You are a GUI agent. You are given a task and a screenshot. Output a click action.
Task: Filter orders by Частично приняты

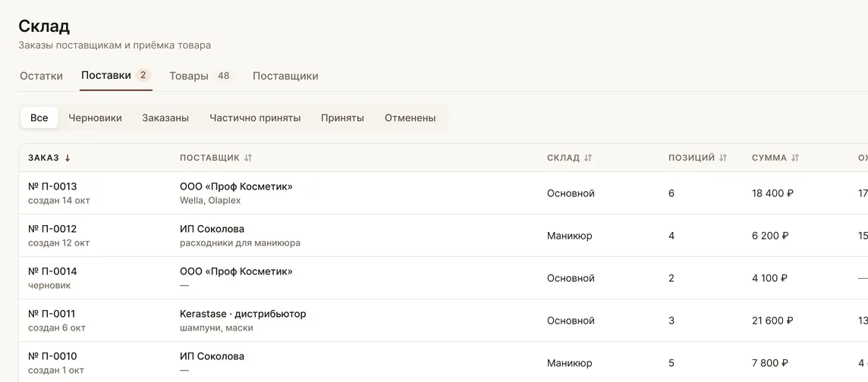[x=255, y=117]
